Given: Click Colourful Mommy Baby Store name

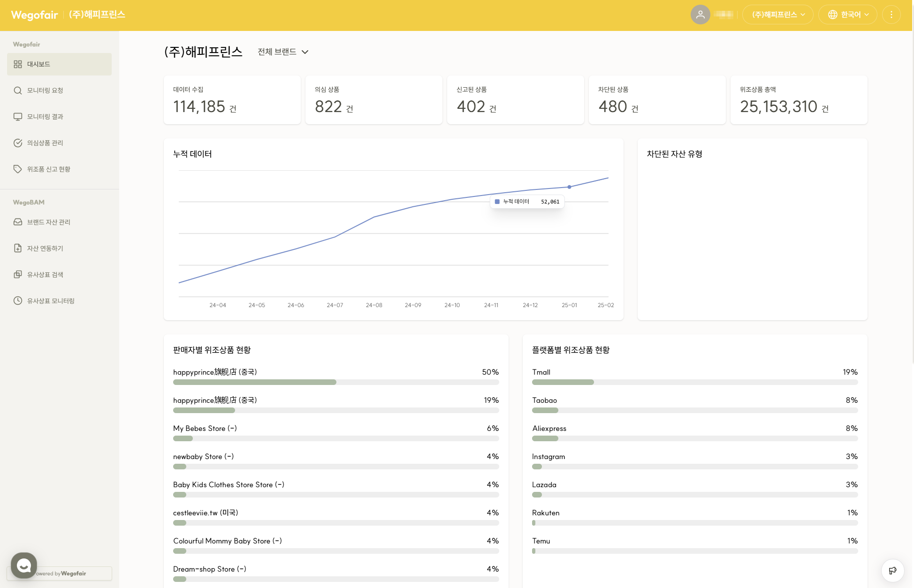Looking at the screenshot, I should click(x=228, y=541).
